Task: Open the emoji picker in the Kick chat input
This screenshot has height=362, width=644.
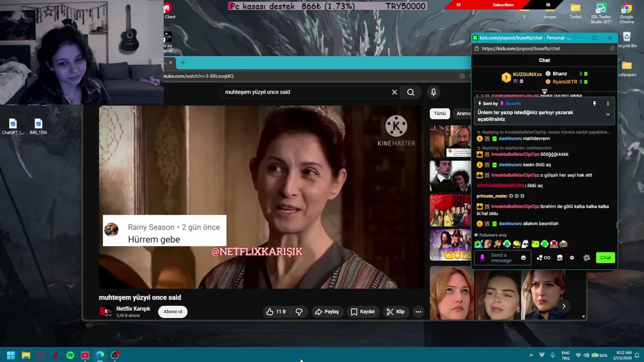Action: coord(523,258)
